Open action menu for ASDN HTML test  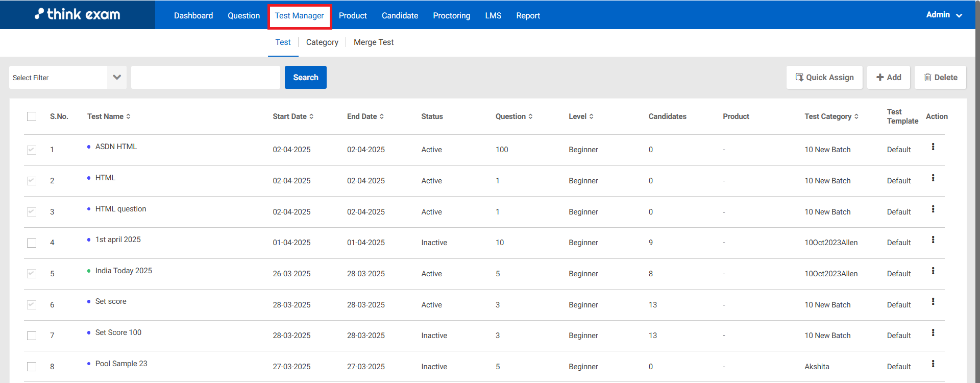[x=933, y=147]
